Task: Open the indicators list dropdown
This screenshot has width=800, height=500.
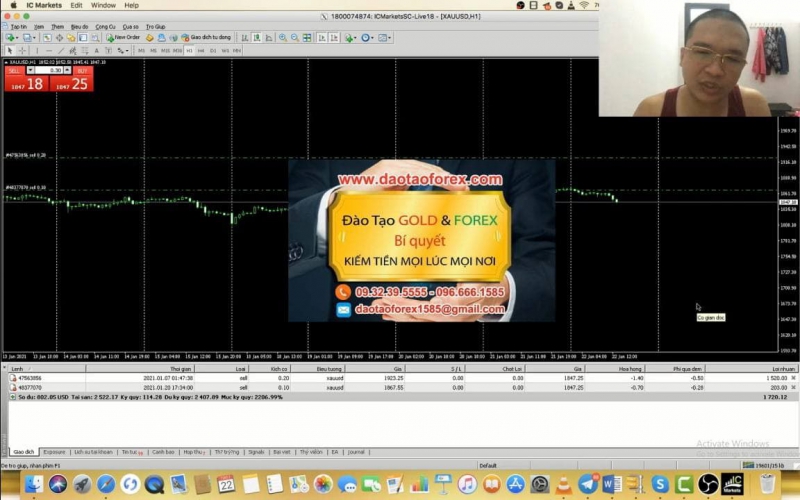Action: [351, 38]
